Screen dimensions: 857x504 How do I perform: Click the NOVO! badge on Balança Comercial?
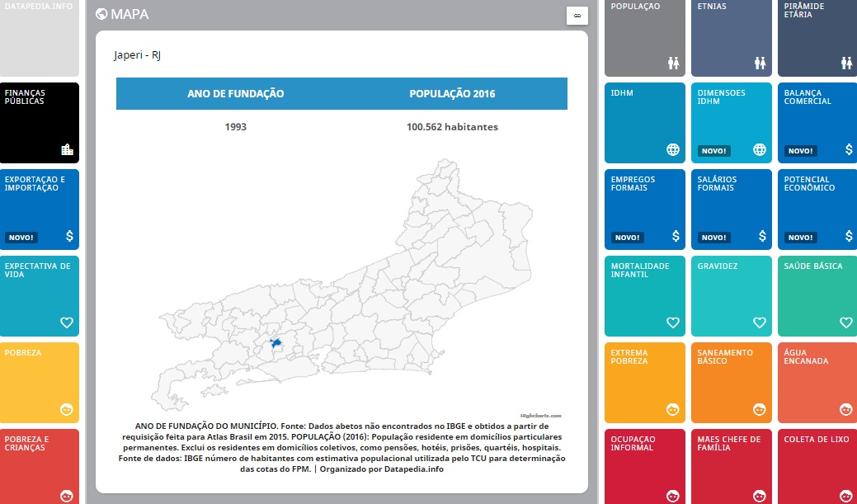800,151
